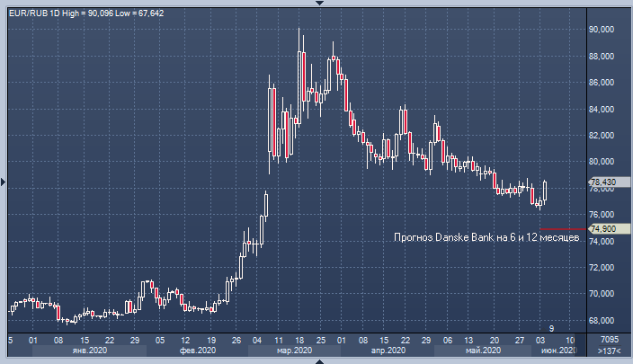This screenshot has width=633, height=364.
Task: Click the top center collapse arrow
Action: pos(316,3)
